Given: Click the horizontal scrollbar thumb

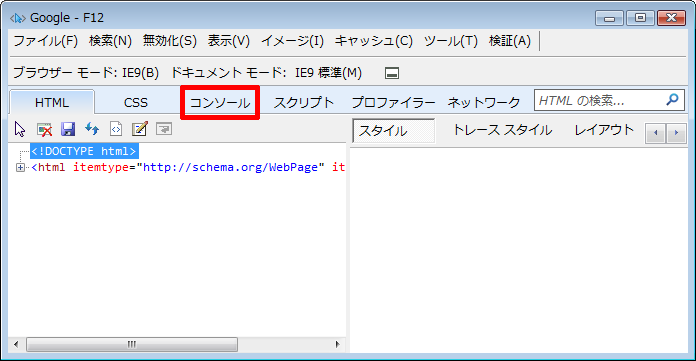Looking at the screenshot, I should point(132,344).
